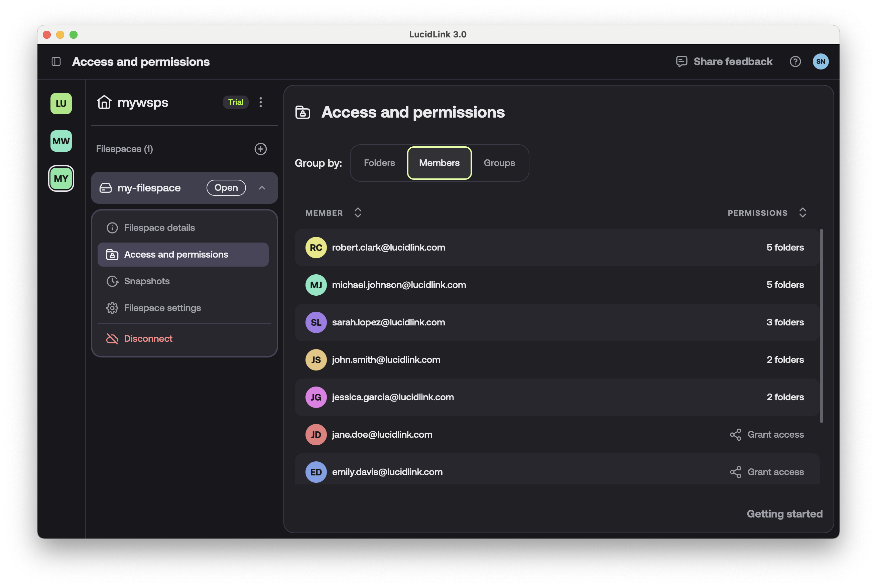The image size is (877, 588).
Task: Click 5 folders for michael.johnson
Action: coord(785,285)
